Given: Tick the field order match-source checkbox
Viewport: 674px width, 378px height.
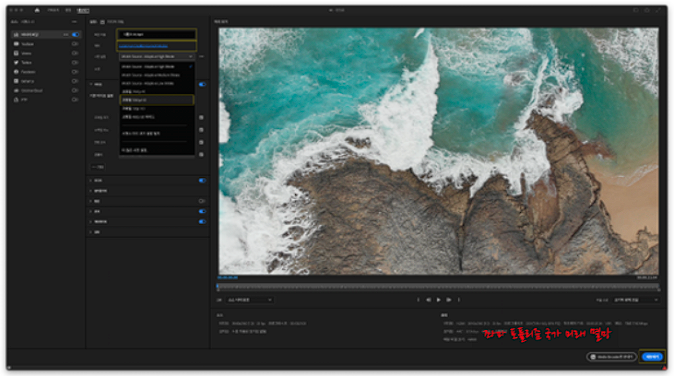Looking at the screenshot, I should (x=201, y=142).
